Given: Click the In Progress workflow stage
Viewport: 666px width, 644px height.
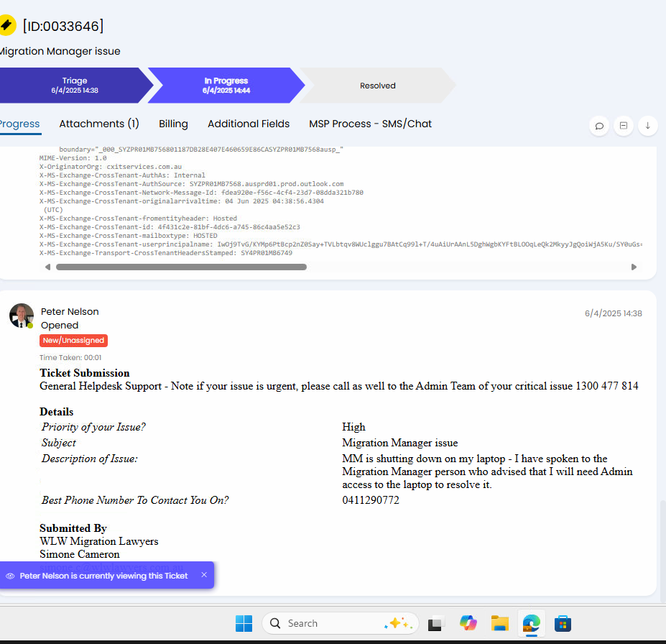Looking at the screenshot, I should (226, 86).
